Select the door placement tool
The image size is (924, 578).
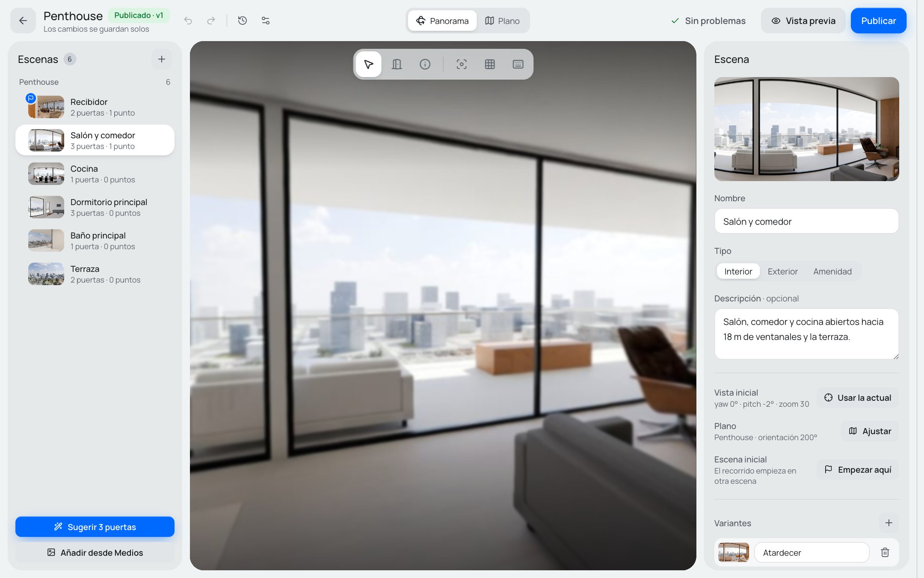click(397, 64)
